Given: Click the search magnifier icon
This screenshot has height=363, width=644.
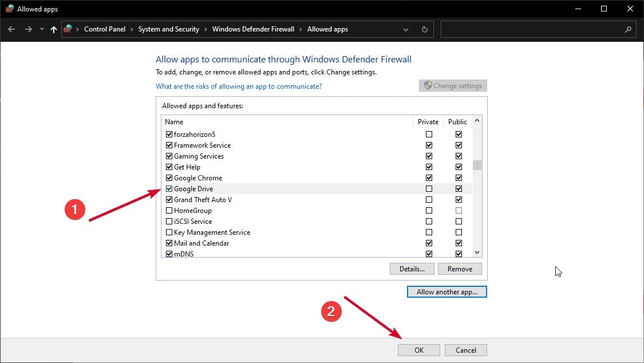Looking at the screenshot, I should click(x=628, y=29).
